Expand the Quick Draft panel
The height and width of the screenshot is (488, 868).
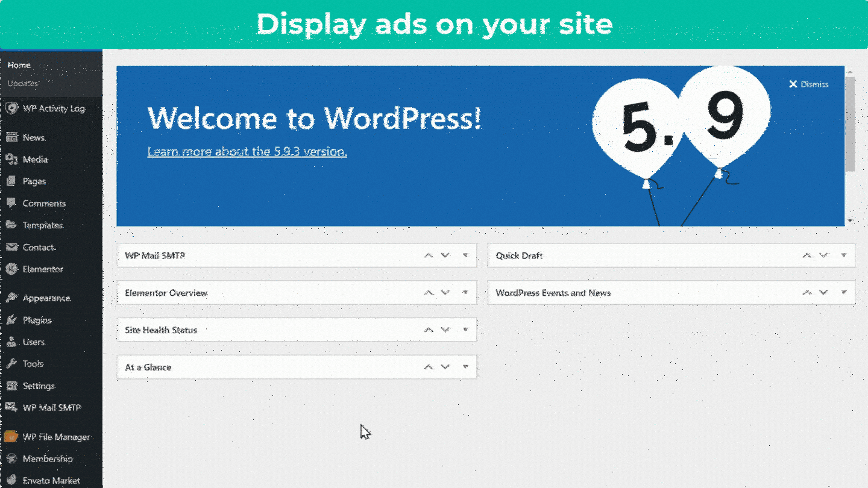coord(844,255)
